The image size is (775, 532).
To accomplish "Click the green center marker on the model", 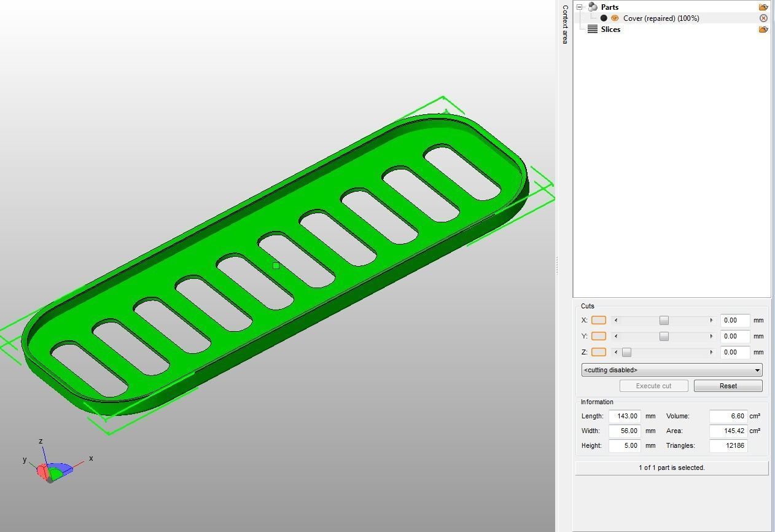I will click(x=276, y=265).
